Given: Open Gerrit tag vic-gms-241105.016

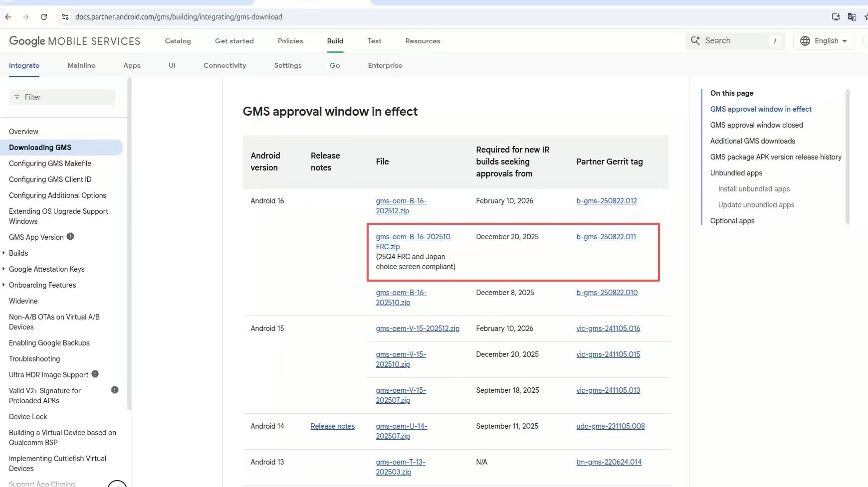Looking at the screenshot, I should [x=608, y=328].
